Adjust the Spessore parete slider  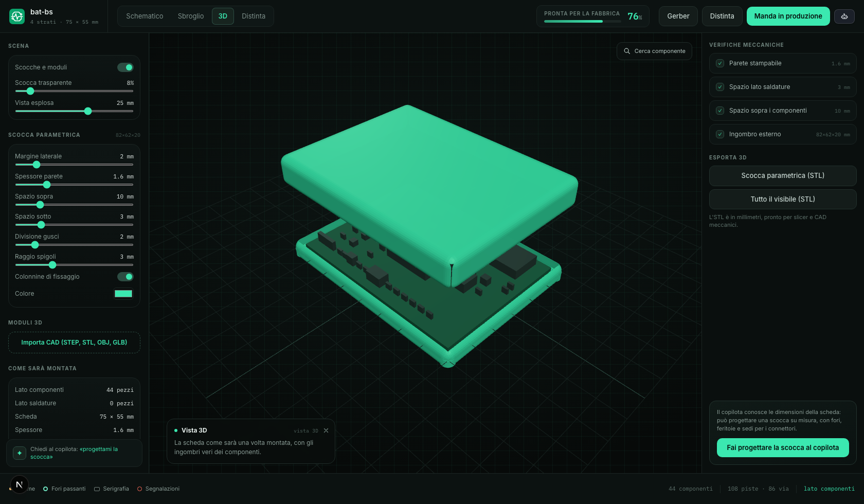(x=74, y=185)
